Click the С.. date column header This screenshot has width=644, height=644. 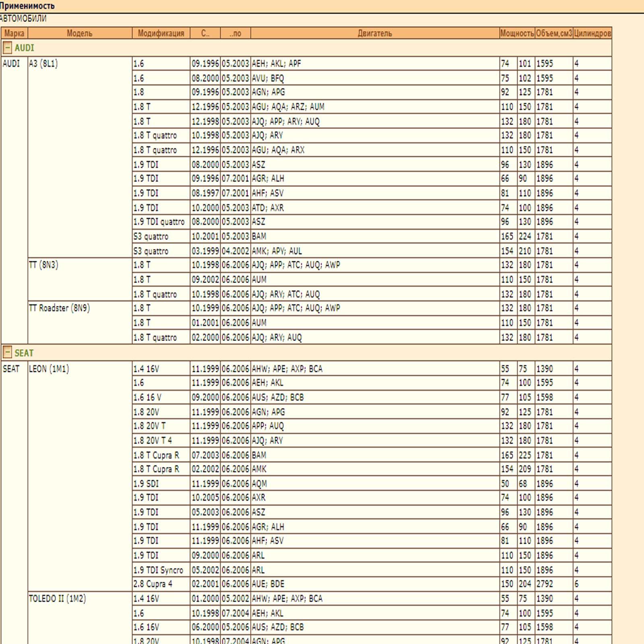click(x=205, y=33)
